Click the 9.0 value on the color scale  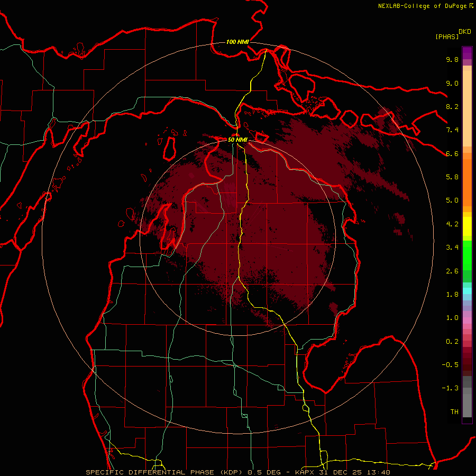pos(452,83)
